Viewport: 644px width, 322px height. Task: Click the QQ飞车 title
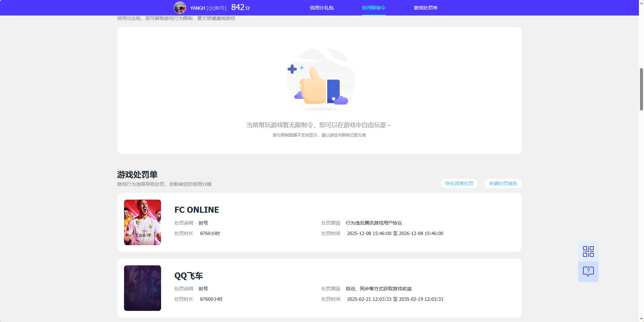pos(188,276)
